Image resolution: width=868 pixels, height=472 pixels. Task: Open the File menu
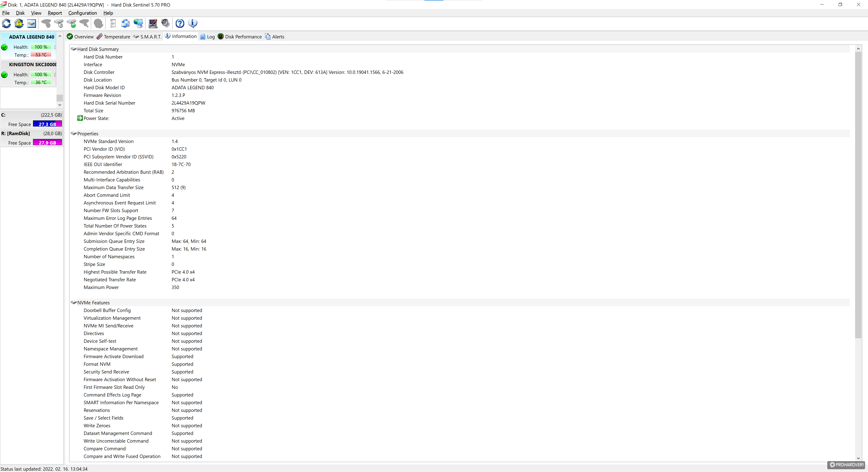point(6,13)
